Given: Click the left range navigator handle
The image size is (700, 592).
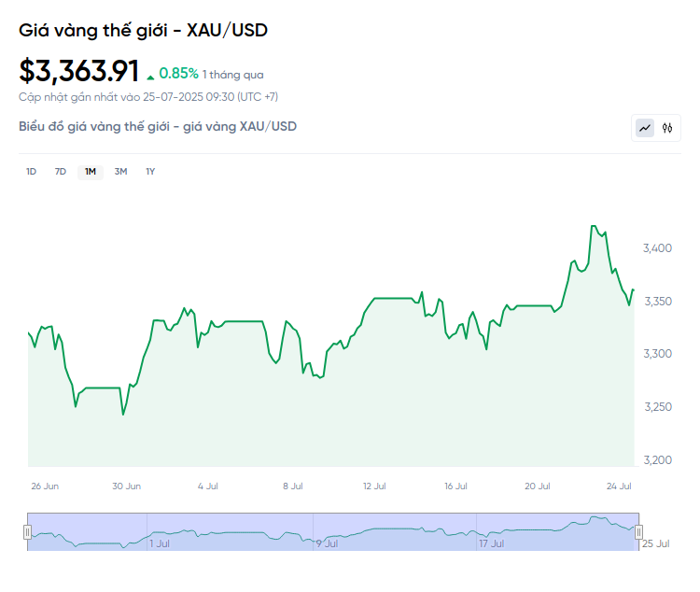Looking at the screenshot, I should click(27, 532).
